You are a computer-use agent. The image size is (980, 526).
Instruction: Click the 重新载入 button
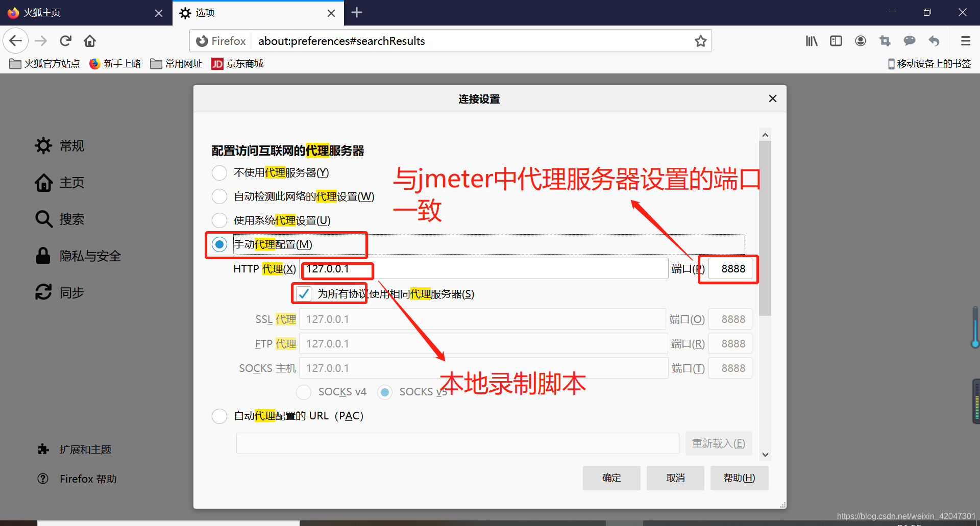coord(719,443)
